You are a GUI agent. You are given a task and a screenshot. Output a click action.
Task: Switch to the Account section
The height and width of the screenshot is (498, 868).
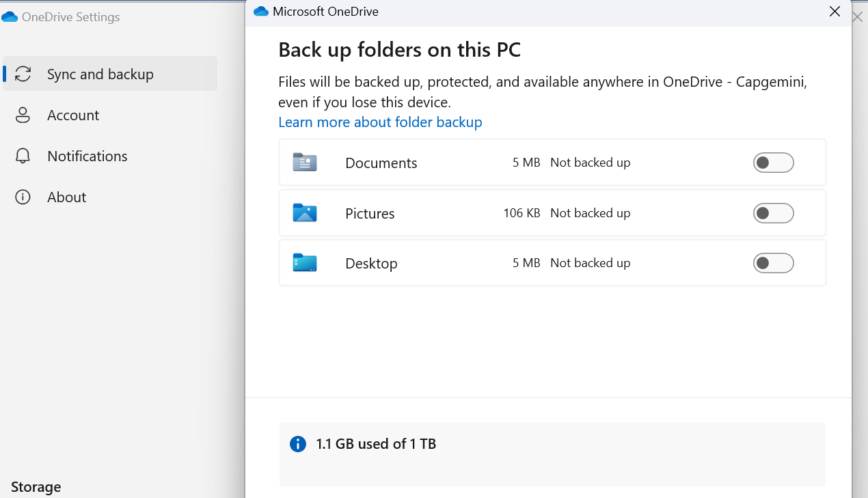72,115
